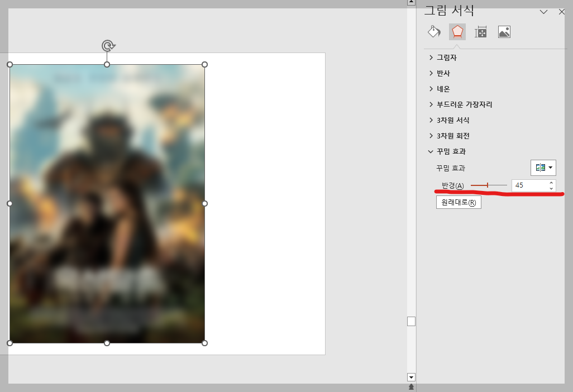
Task: Open the pane options chevron beside 그림 서식
Action: (x=543, y=12)
